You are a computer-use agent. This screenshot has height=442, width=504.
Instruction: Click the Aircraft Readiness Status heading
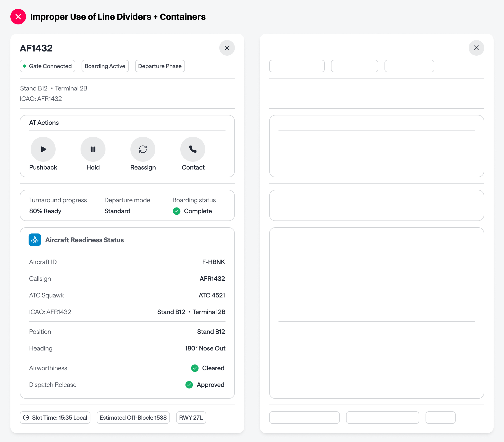click(x=84, y=240)
